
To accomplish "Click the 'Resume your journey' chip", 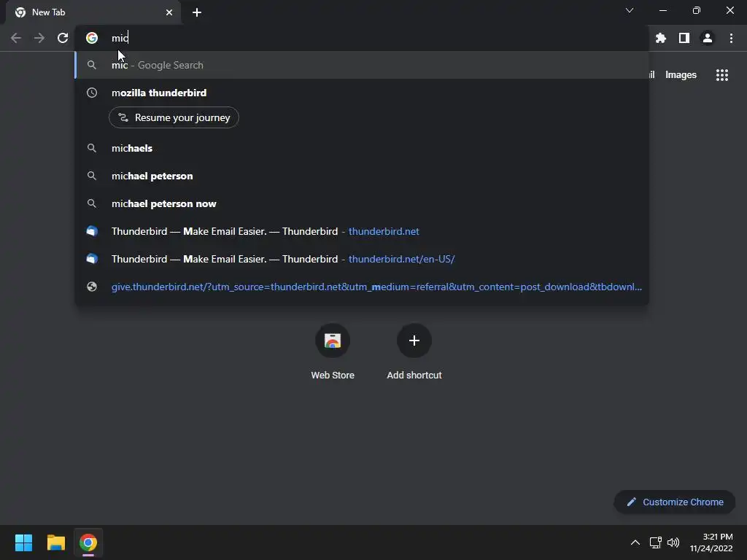I will (x=174, y=117).
